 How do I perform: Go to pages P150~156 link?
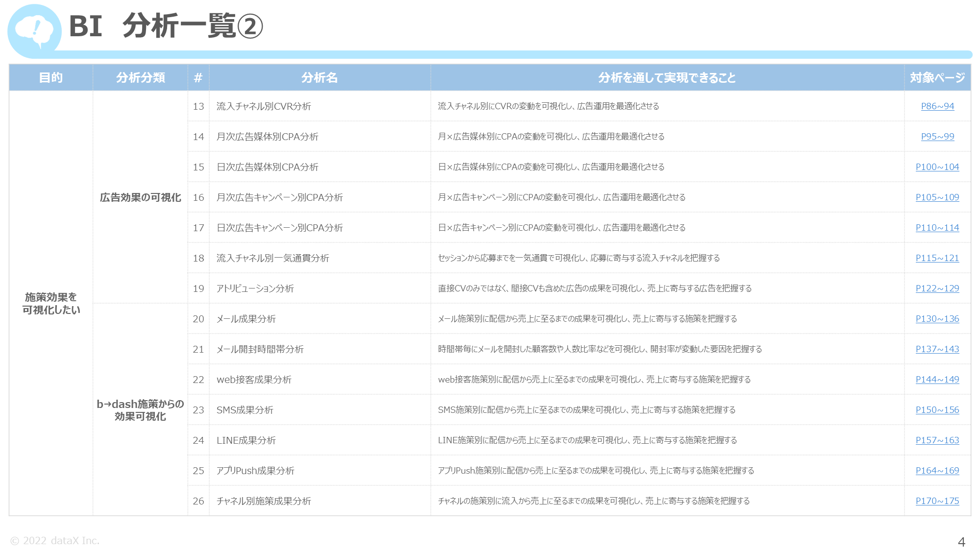[937, 410]
